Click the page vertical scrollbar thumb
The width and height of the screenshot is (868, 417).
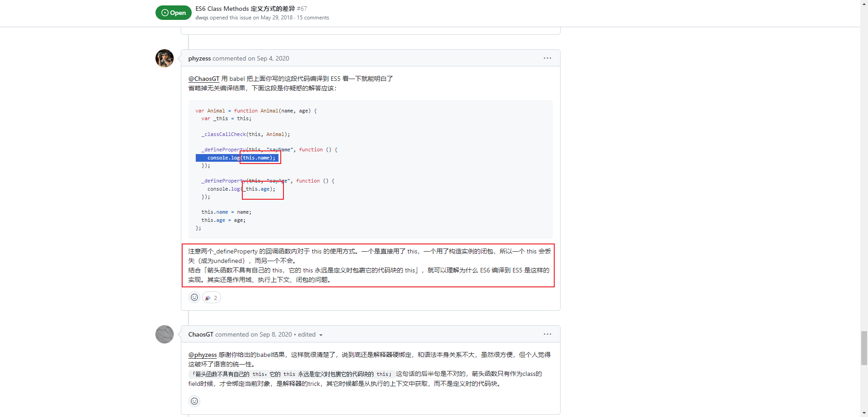[x=864, y=347]
